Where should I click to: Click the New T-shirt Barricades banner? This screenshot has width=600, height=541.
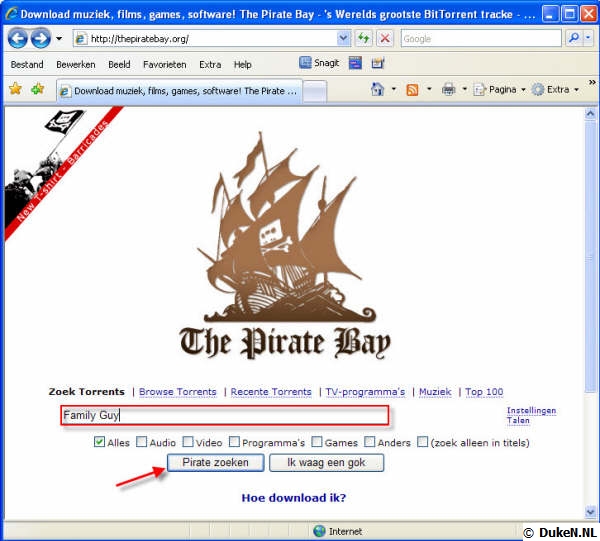(60, 173)
